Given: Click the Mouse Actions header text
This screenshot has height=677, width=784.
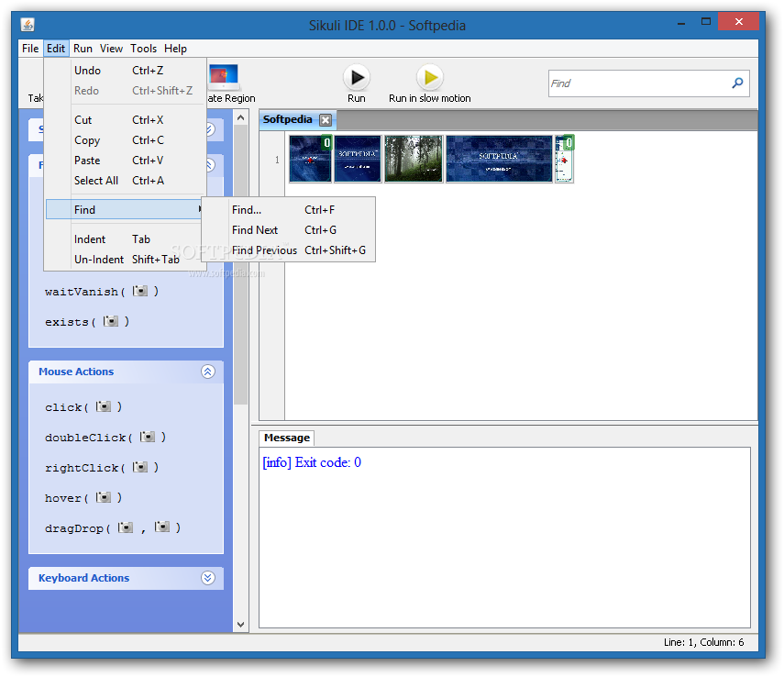Looking at the screenshot, I should pyautogui.click(x=76, y=372).
